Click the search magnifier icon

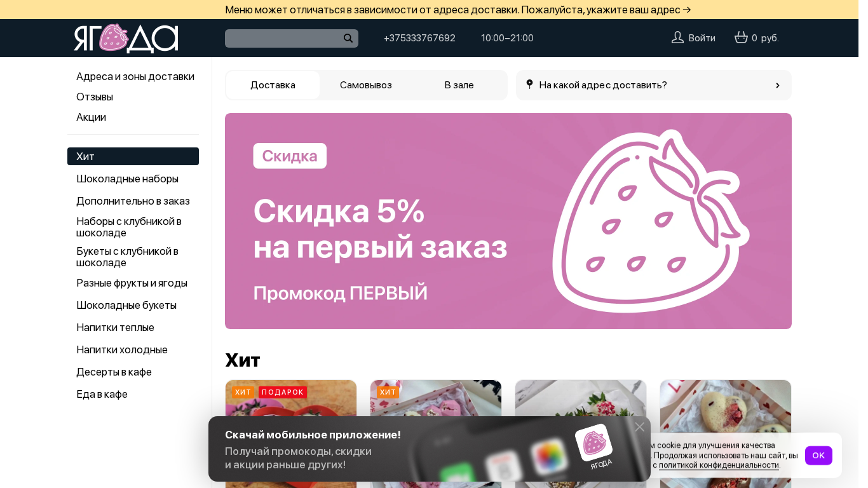click(x=348, y=38)
